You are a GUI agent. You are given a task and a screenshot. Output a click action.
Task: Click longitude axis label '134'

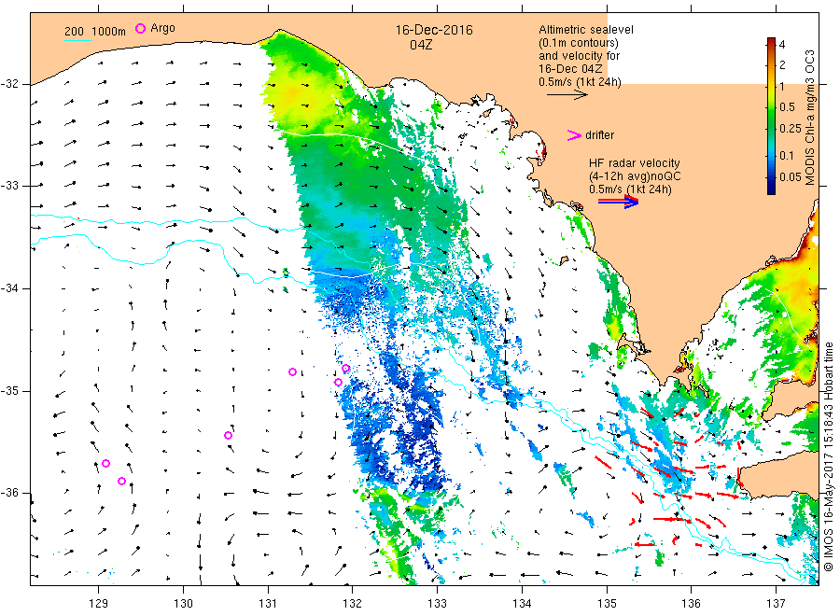pyautogui.click(x=522, y=604)
